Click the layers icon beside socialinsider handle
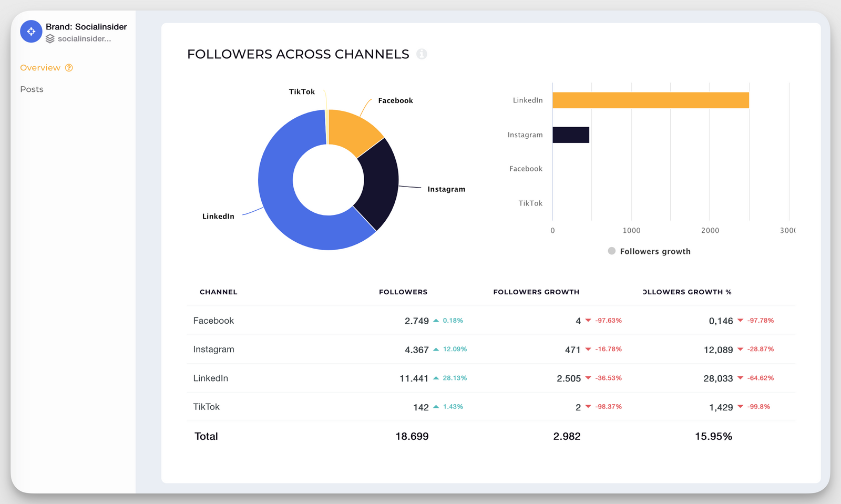The image size is (841, 504). pos(50,38)
